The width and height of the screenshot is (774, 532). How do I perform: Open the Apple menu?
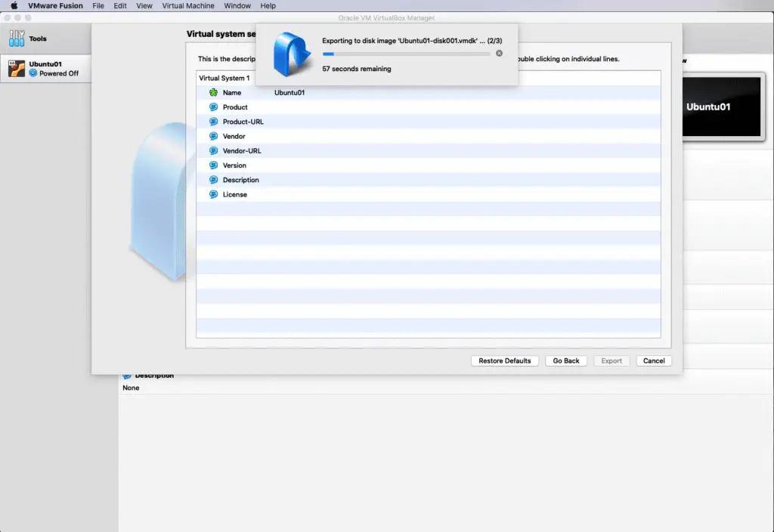pyautogui.click(x=14, y=6)
